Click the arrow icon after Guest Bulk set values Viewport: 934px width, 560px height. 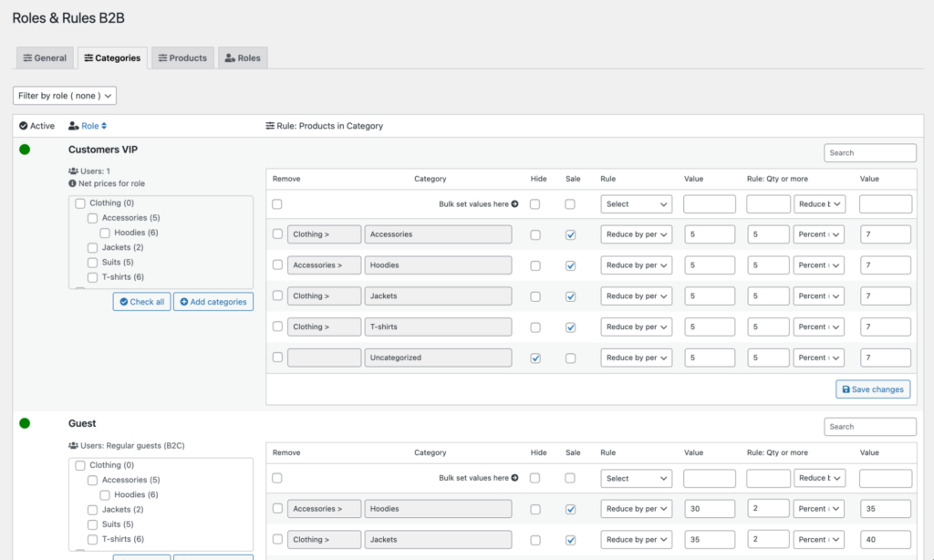point(514,478)
